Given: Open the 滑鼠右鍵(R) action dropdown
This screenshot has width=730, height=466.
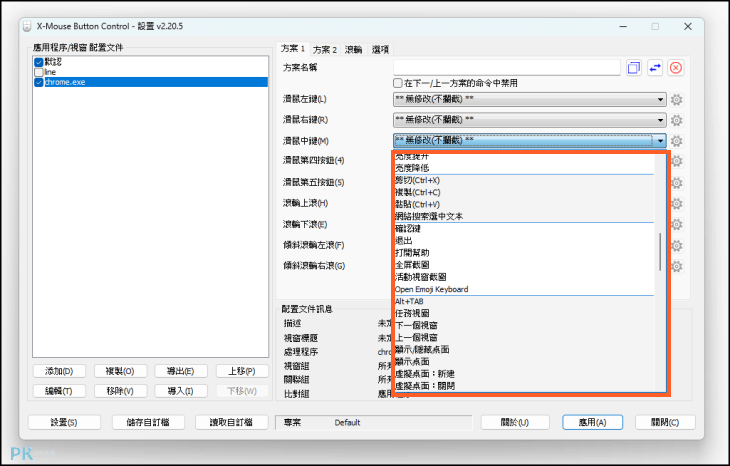Looking at the screenshot, I should pos(529,120).
